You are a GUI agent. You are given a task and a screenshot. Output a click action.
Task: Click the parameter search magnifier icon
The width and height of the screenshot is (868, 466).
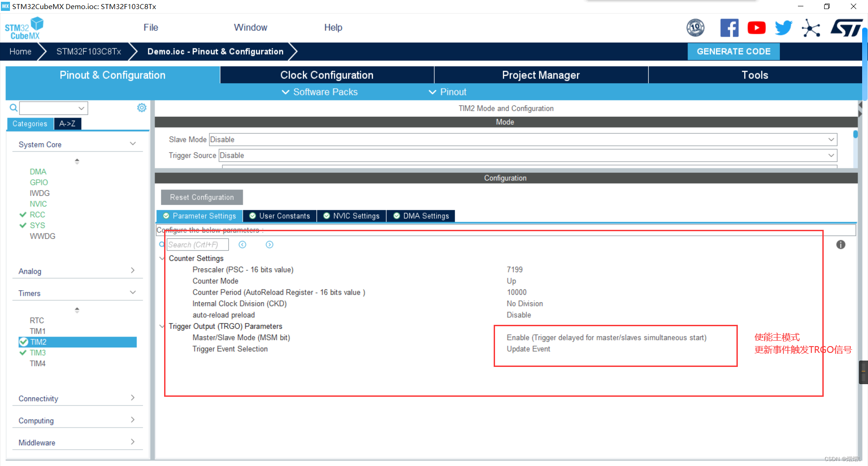point(161,245)
